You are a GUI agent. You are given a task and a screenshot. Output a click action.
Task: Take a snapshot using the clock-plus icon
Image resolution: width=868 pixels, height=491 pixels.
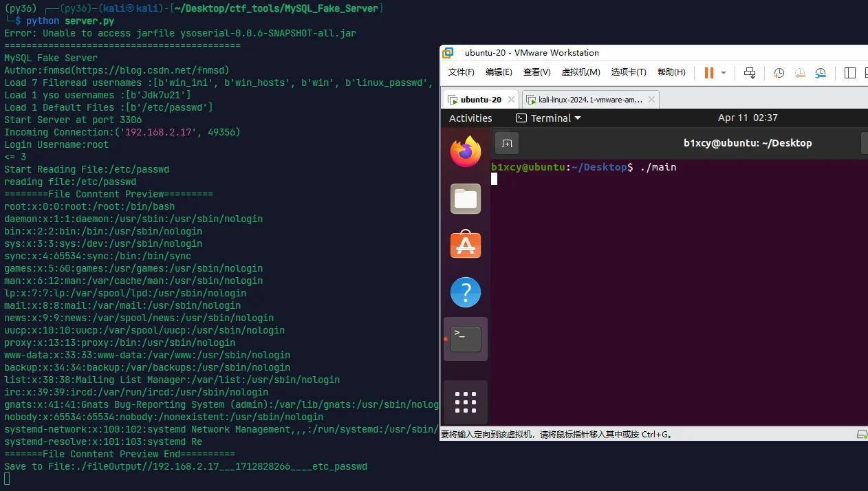pyautogui.click(x=779, y=73)
